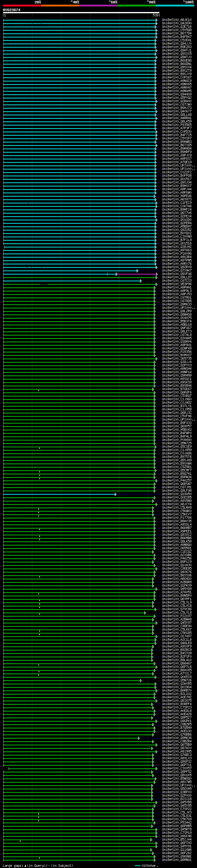Select hit label UniRef100_O65735
This screenshot has height=868, width=197.
coord(177,358)
